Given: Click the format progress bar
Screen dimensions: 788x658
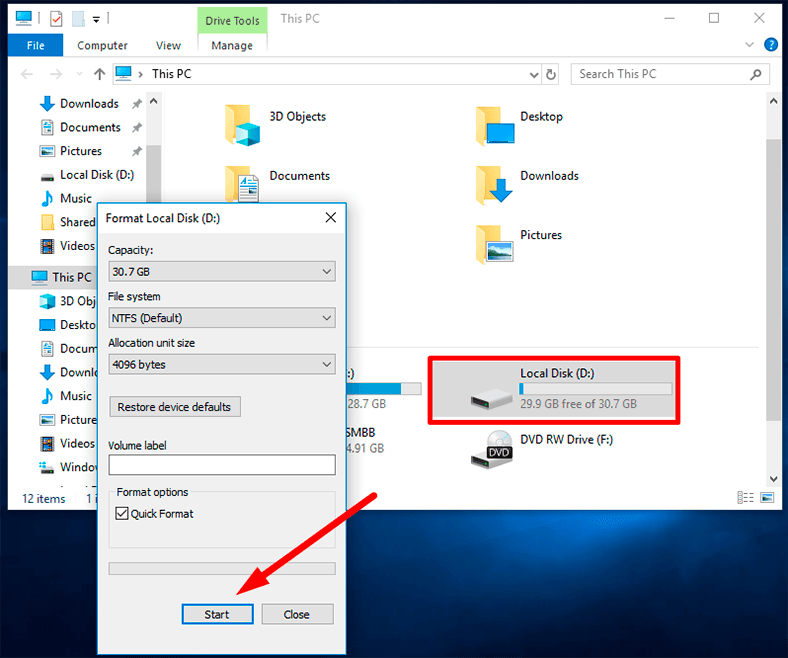Looking at the screenshot, I should click(x=222, y=569).
